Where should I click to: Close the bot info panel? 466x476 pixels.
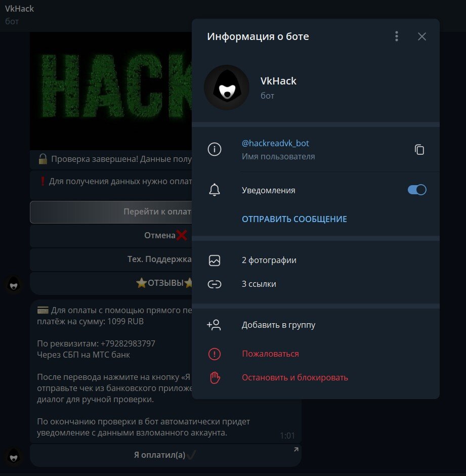tap(421, 36)
